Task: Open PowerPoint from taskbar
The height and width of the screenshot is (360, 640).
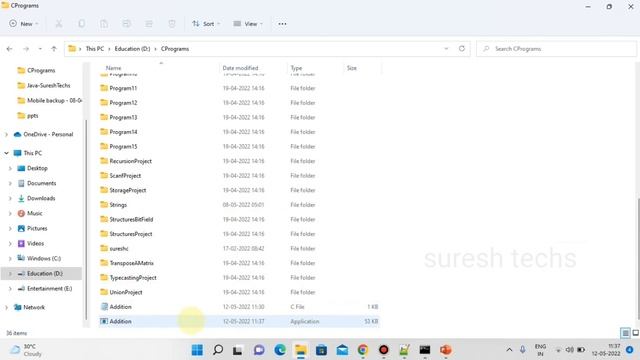Action: (x=445, y=350)
